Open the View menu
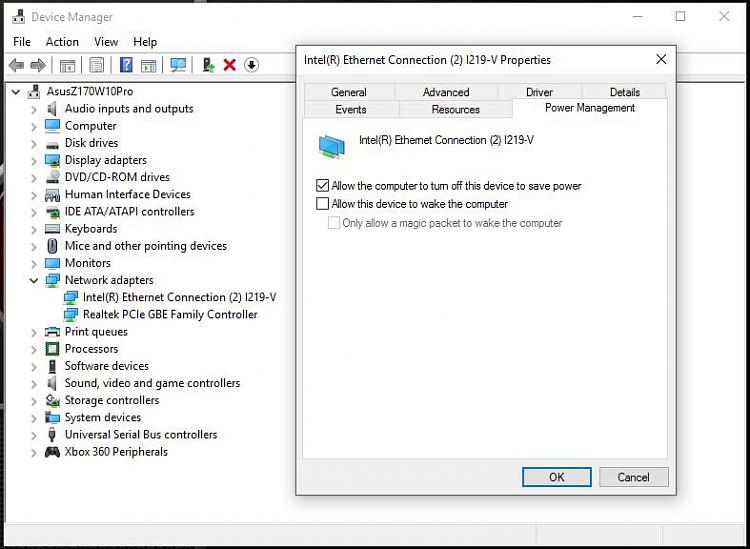 point(106,42)
